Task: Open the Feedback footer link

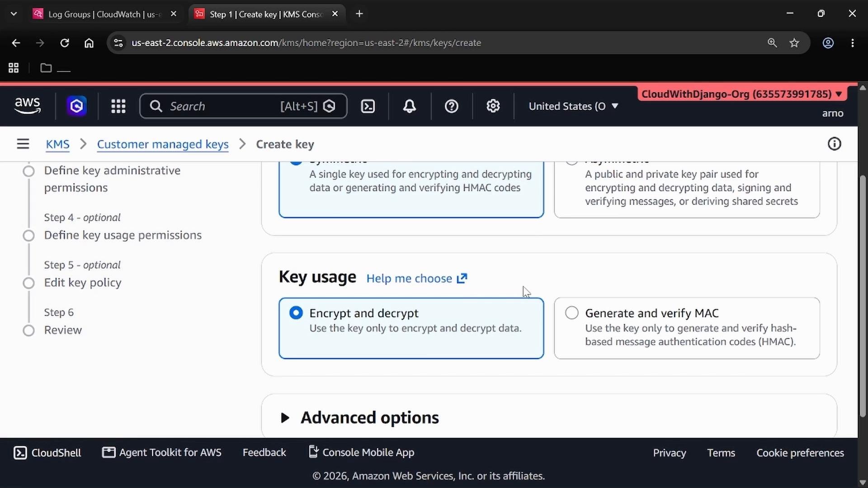Action: coord(264,452)
